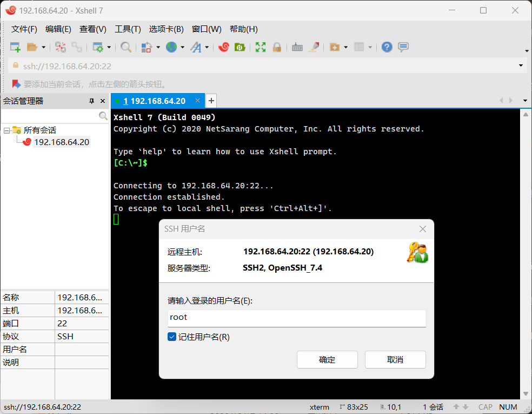Click the padlock lock-screen icon
Screen dimensions: 532x414
click(x=277, y=47)
